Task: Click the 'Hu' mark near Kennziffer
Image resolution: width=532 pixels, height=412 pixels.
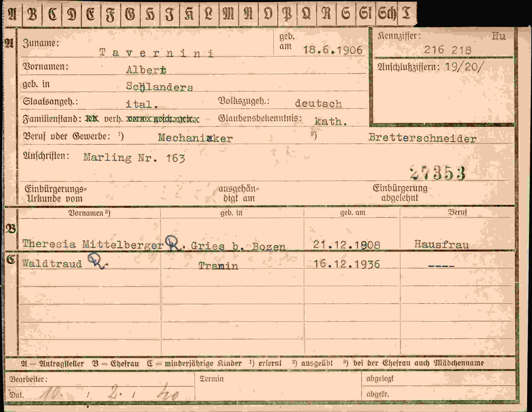Action: pyautogui.click(x=499, y=36)
